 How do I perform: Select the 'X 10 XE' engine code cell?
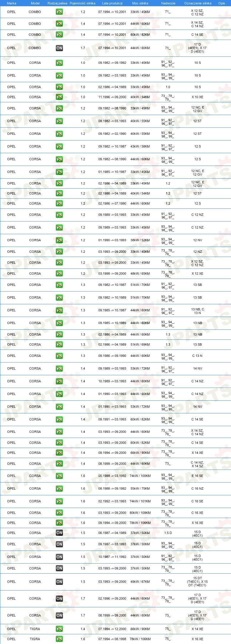pos(197,97)
